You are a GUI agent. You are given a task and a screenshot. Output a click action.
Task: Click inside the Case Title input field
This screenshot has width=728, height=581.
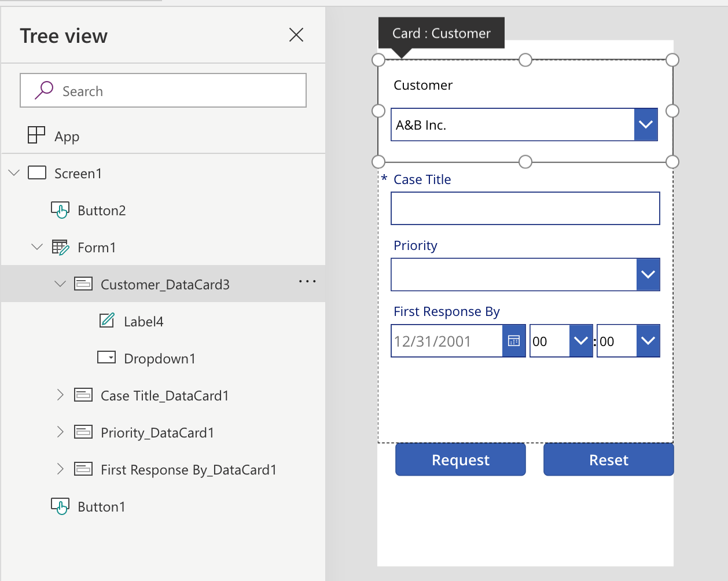tap(525, 208)
